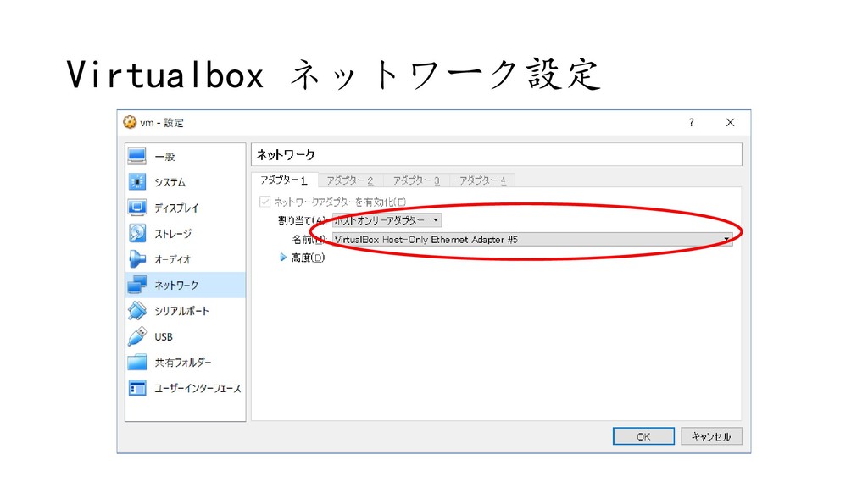
Task: Click the 共有フォルダー folder icon
Action: click(x=136, y=363)
